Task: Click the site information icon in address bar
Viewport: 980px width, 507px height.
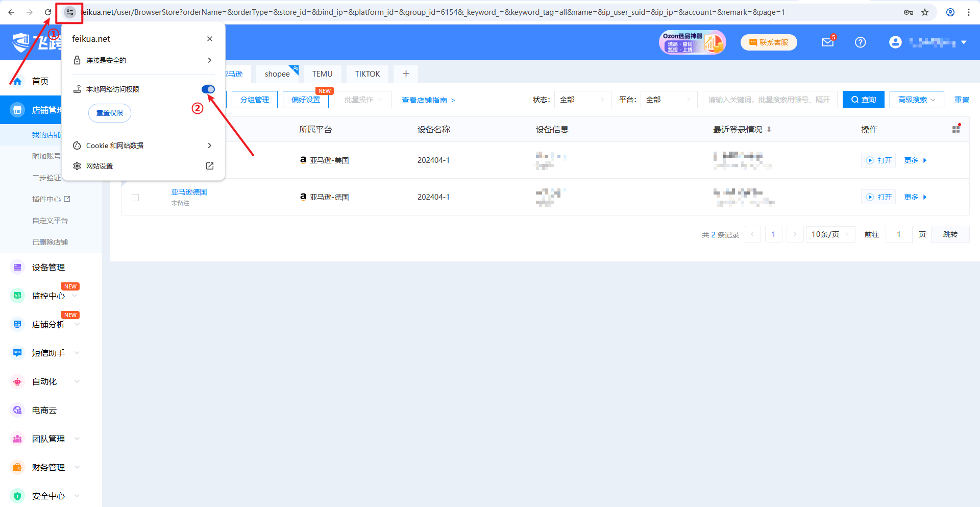Action: pos(70,12)
